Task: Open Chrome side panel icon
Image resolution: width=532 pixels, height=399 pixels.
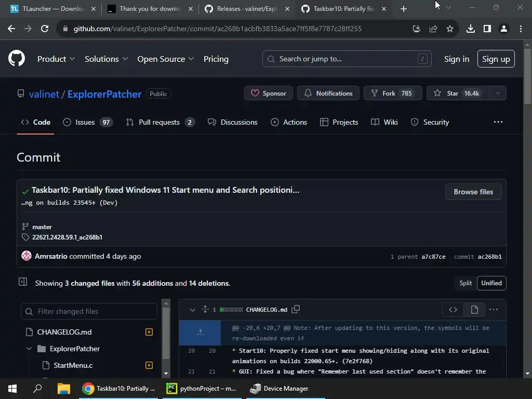Action: [x=487, y=29]
